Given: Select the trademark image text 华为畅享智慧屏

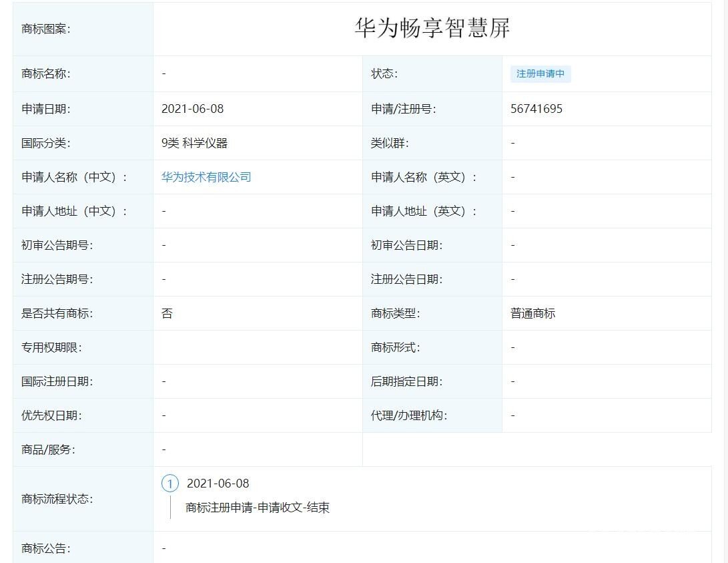Looking at the screenshot, I should [x=432, y=28].
